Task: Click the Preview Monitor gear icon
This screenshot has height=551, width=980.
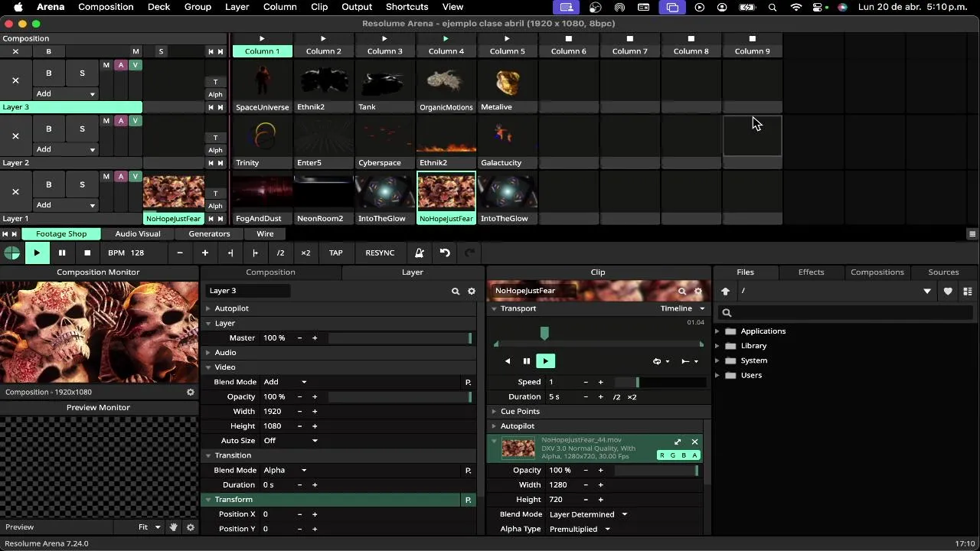Action: click(191, 527)
